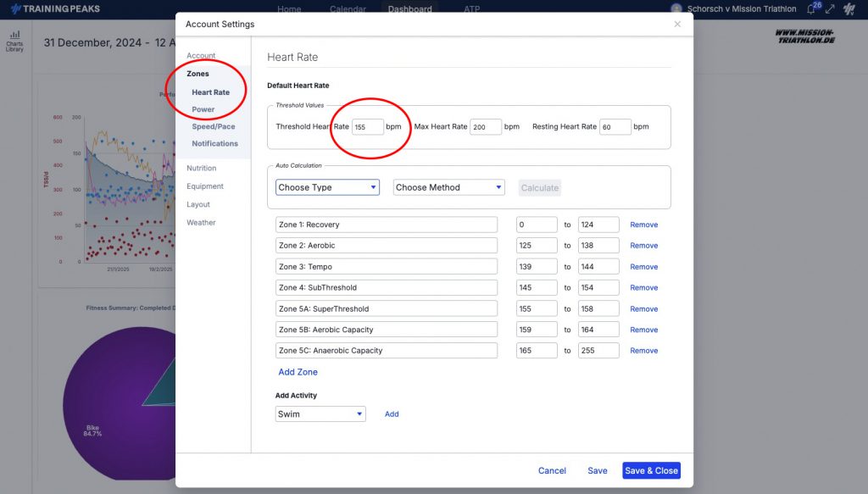Image resolution: width=868 pixels, height=494 pixels.
Task: Click the Add Zone link
Action: tap(298, 372)
